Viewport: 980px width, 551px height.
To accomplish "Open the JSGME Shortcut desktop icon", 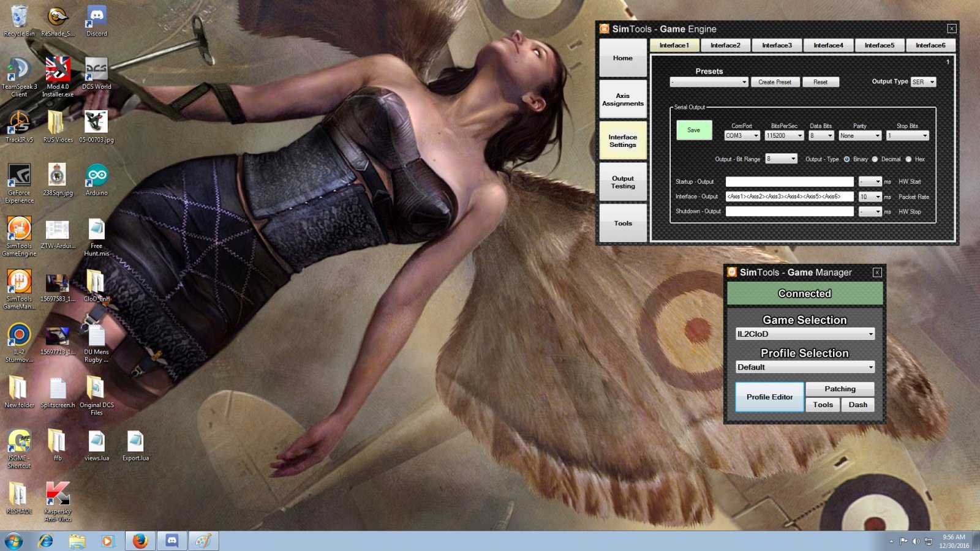I will [x=19, y=449].
